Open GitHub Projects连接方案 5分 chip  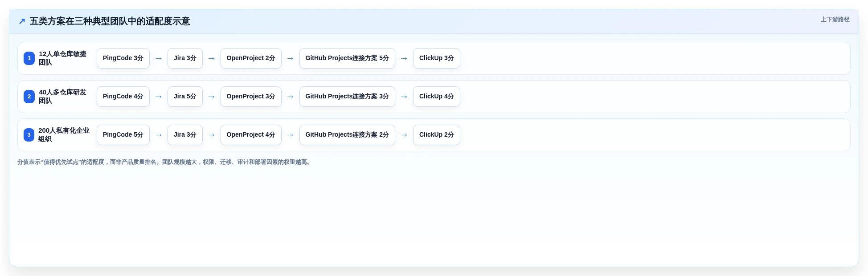click(x=347, y=58)
